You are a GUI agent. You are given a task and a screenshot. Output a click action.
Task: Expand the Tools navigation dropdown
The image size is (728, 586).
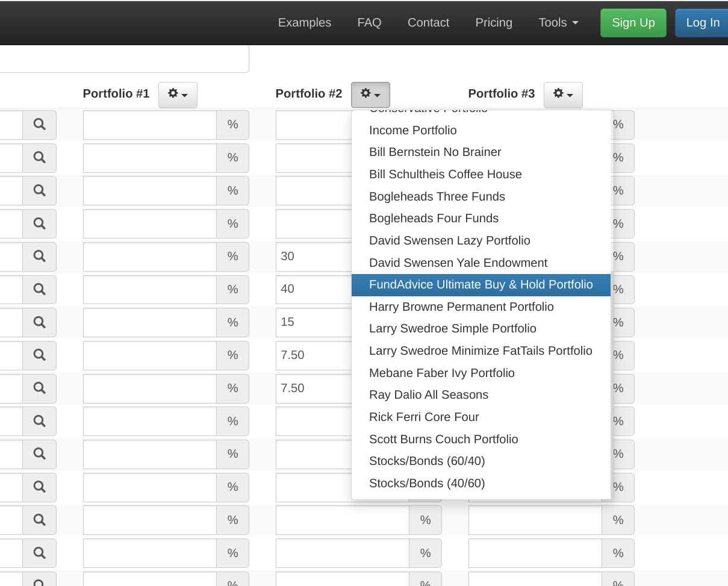pyautogui.click(x=558, y=22)
